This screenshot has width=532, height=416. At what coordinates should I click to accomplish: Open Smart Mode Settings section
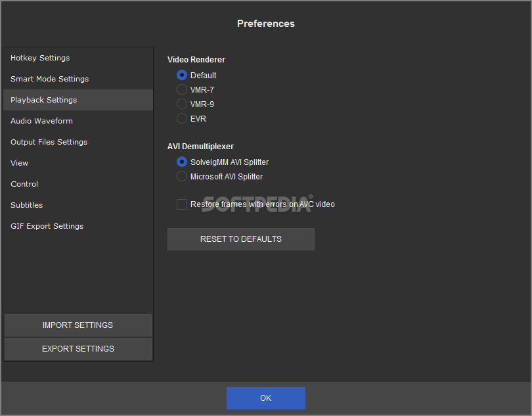coord(78,79)
